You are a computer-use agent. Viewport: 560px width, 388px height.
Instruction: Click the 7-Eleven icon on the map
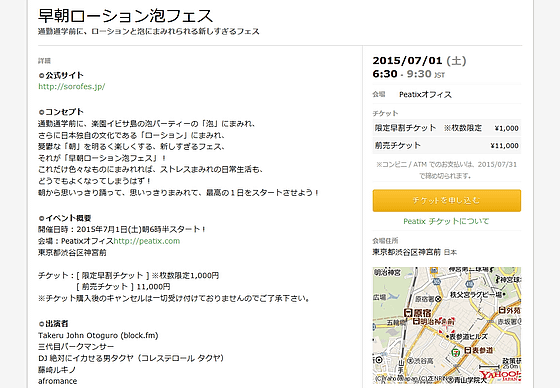[455, 352]
